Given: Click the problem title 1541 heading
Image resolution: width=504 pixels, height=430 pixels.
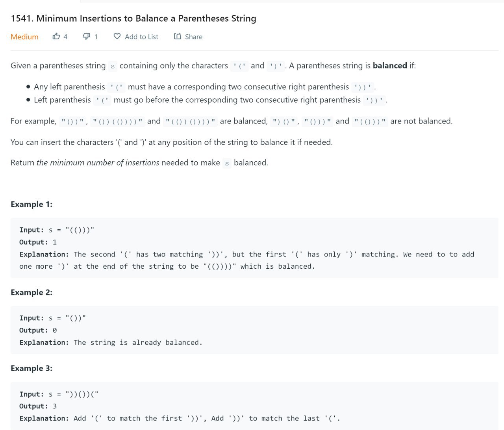Looking at the screenshot, I should pos(133,18).
